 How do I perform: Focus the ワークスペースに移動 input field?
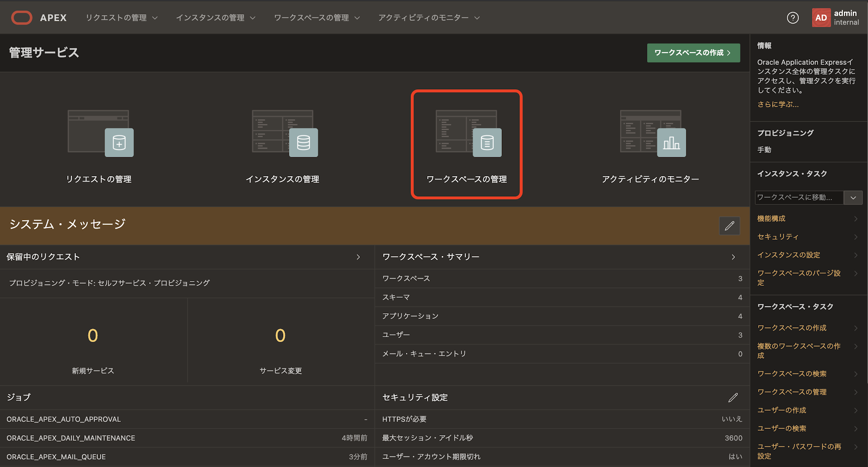(799, 198)
